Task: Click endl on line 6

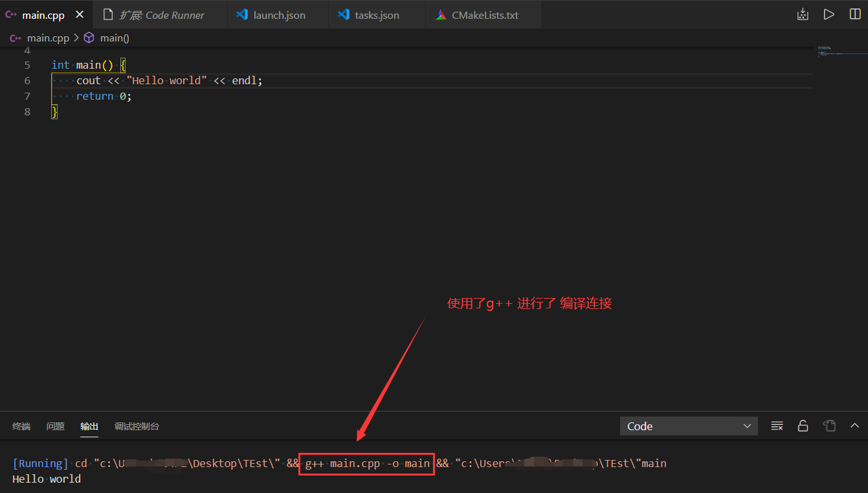Action: 245,80
